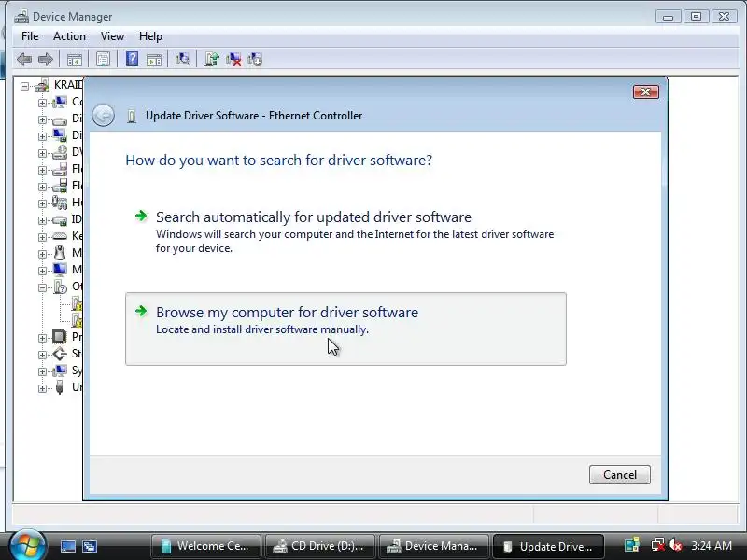747x560 pixels.
Task: Toggle the Show/Hide Console Tree toolbar icon
Action: point(75,60)
